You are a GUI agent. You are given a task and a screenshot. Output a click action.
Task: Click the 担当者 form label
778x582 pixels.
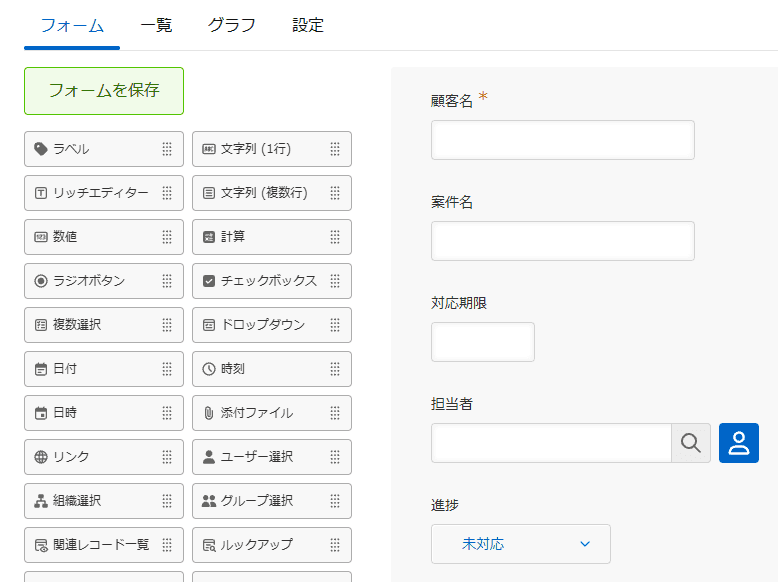point(452,404)
